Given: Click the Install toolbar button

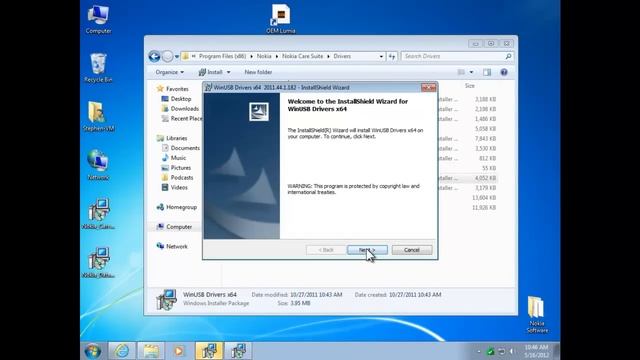Looking at the screenshot, I should coord(211,72).
